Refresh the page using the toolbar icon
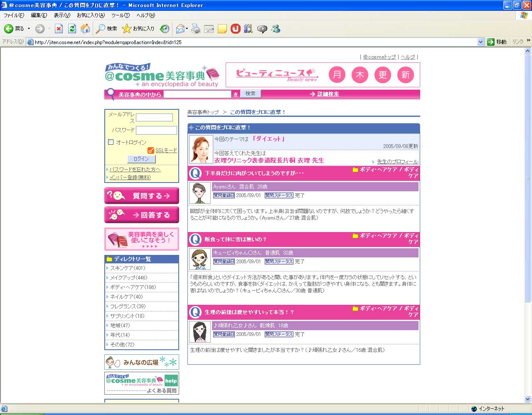 coord(72,29)
